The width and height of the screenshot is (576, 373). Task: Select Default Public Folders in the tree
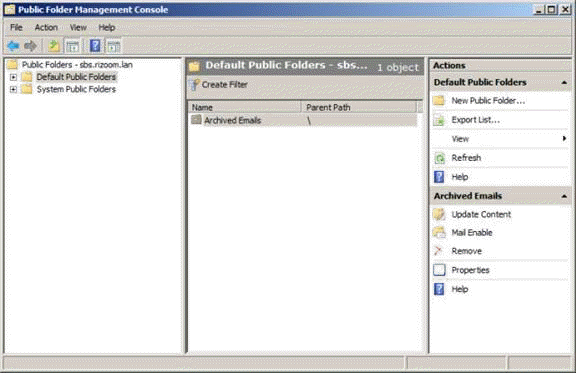(x=76, y=77)
